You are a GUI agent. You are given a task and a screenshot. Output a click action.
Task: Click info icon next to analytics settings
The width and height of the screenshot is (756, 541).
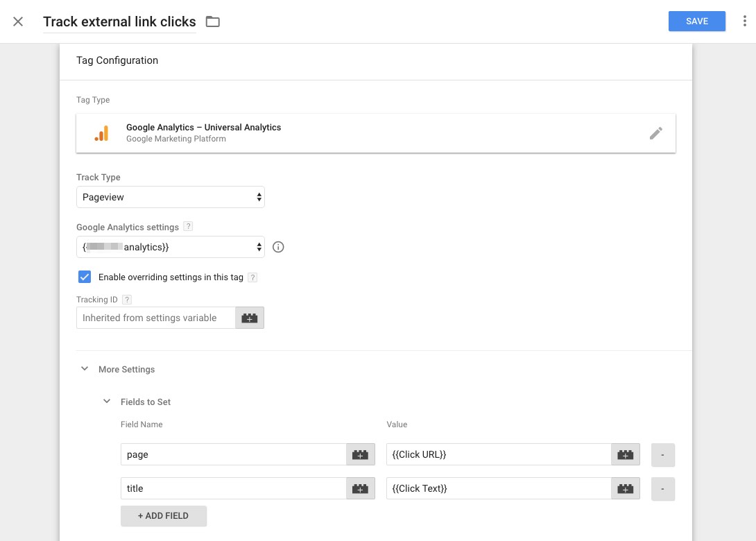coord(279,247)
